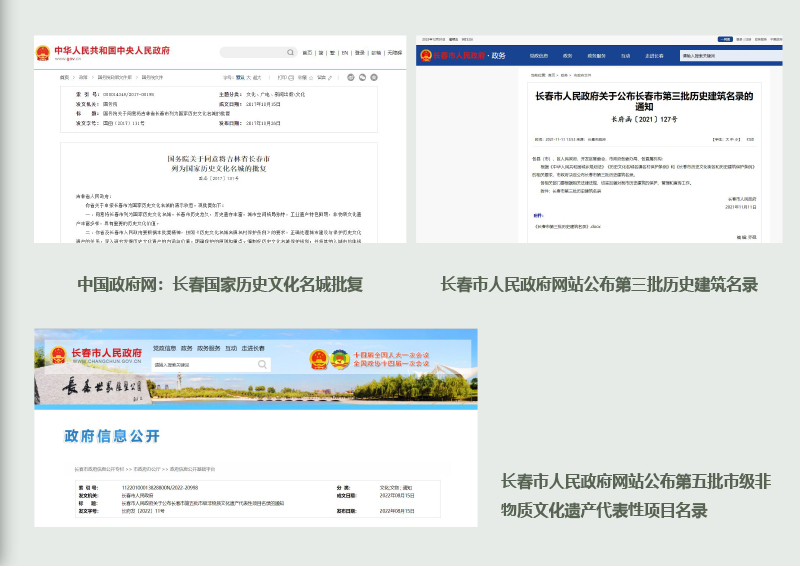This screenshot has width=800, height=566.
Task: Click the 首页 breadcrumb link on gov.cn page
Action: (x=65, y=77)
